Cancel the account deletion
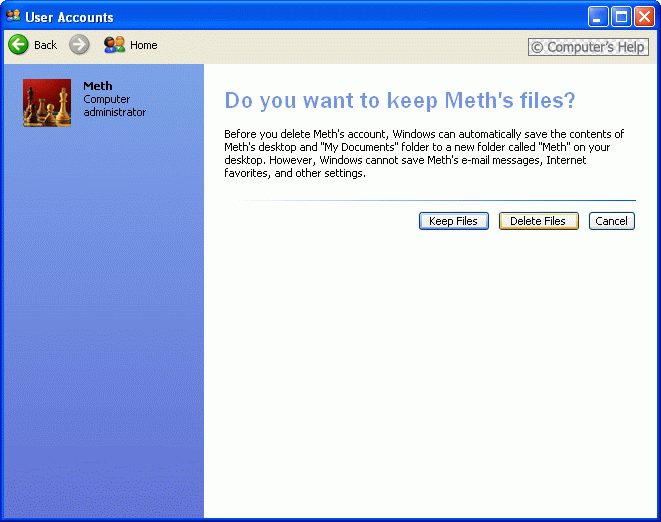The height and width of the screenshot is (522, 661). (611, 221)
